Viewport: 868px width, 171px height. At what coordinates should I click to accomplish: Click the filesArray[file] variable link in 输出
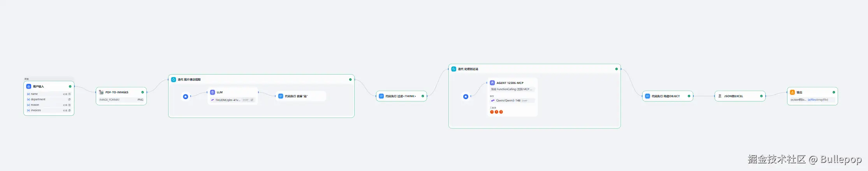(x=818, y=100)
